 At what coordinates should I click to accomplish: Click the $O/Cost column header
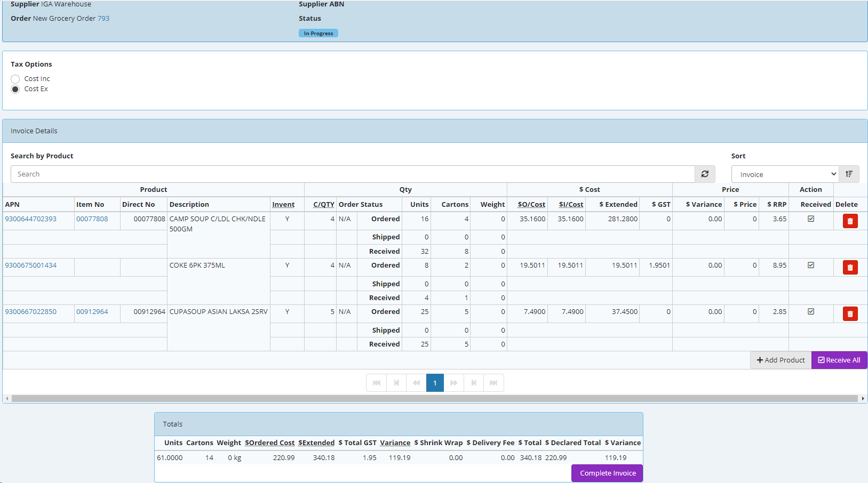click(x=531, y=204)
